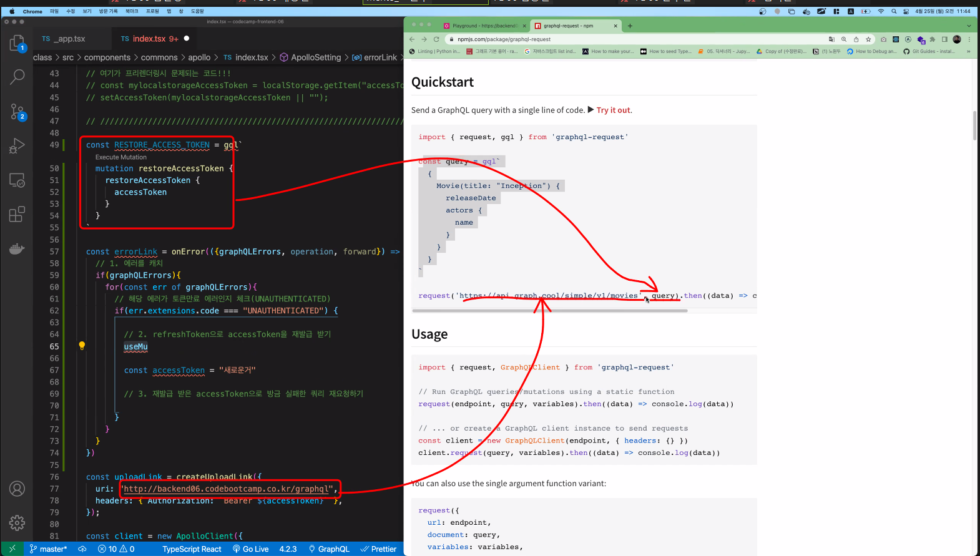The height and width of the screenshot is (556, 980).
Task: Click the src breadcrumb folder
Action: pos(68,57)
